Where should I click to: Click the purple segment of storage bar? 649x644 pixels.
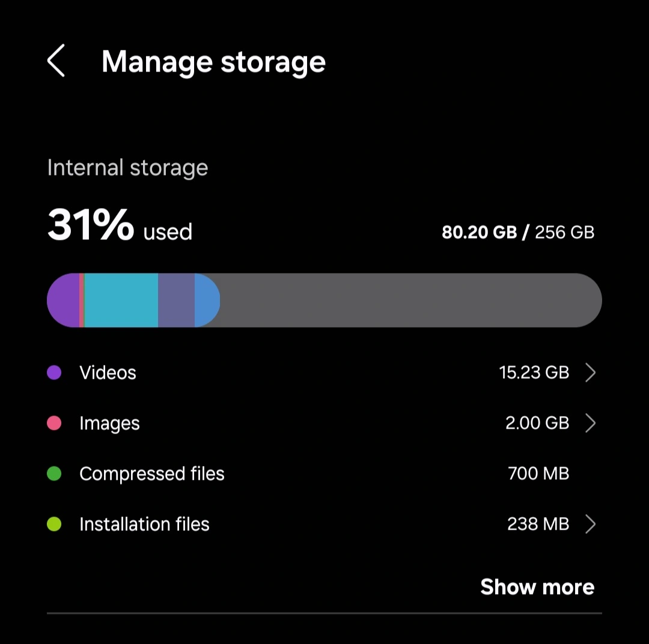coord(63,300)
